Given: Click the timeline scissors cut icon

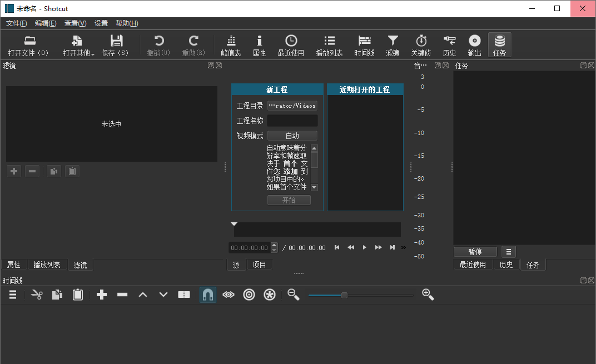Looking at the screenshot, I should 37,295.
